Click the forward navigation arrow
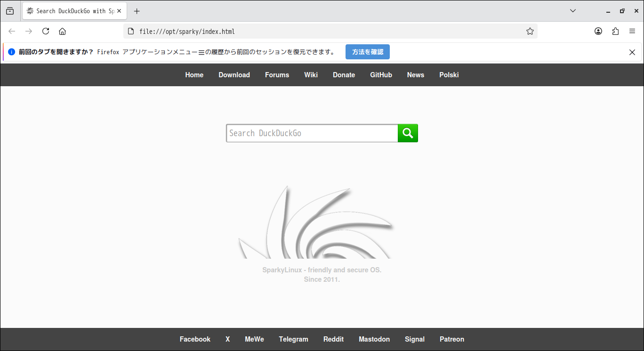The height and width of the screenshot is (351, 644). click(29, 31)
